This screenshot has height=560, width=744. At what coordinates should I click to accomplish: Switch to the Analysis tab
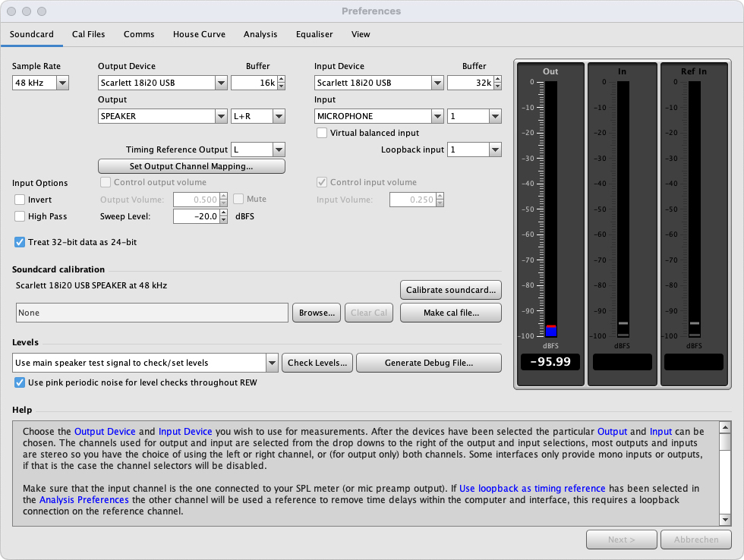(260, 34)
